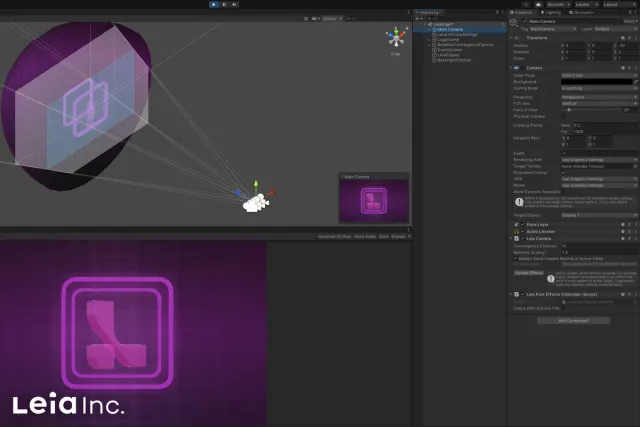Click the Scene view orientation gizmo
Screen dimensions: 640x427
coord(396,37)
